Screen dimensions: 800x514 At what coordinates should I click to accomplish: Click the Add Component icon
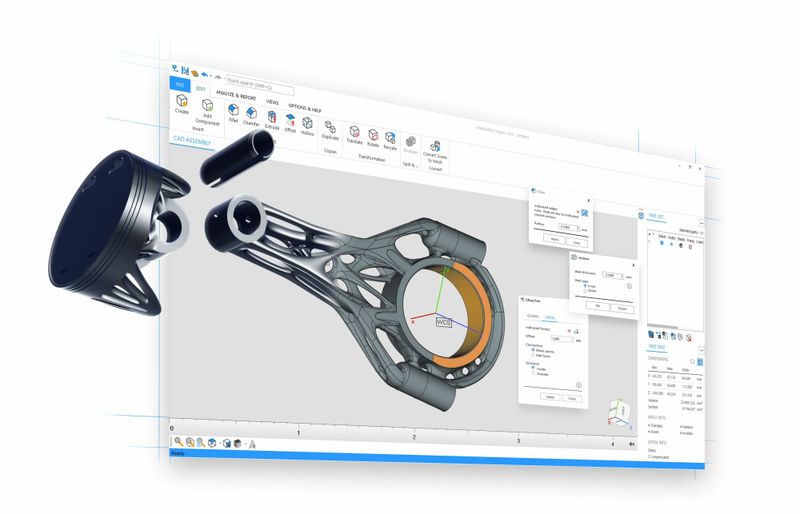click(x=207, y=105)
